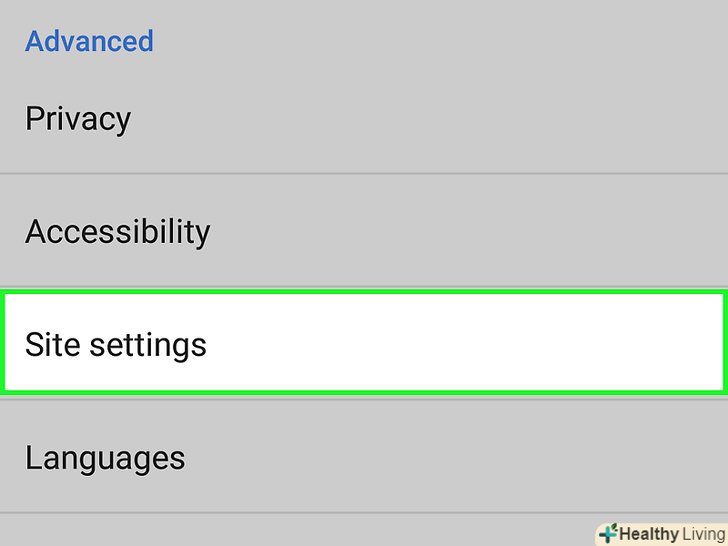Open the Site settings menu item

116,345
